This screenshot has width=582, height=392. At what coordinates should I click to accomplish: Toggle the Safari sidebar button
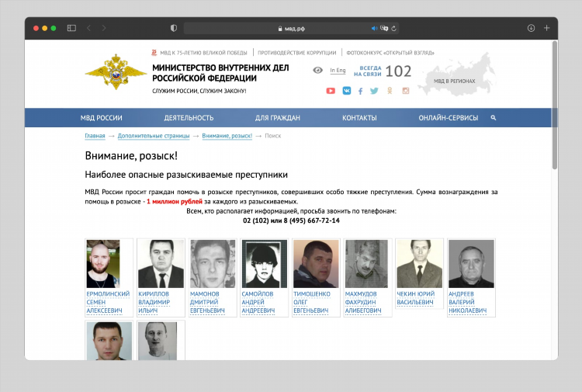[71, 28]
